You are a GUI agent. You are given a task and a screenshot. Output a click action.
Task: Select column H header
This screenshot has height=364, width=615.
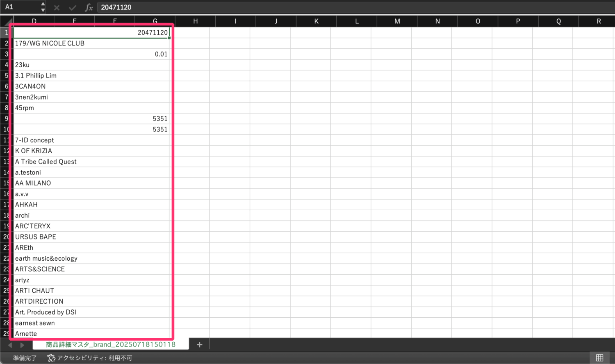point(195,21)
